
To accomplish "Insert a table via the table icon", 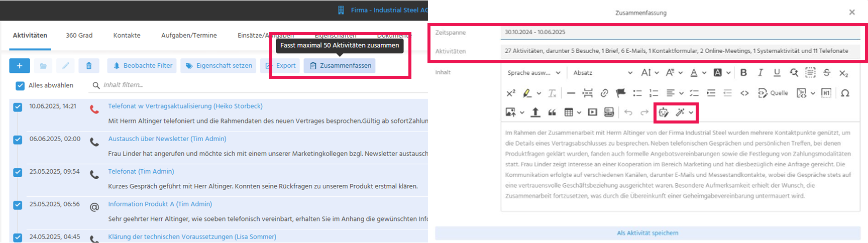I will [569, 112].
